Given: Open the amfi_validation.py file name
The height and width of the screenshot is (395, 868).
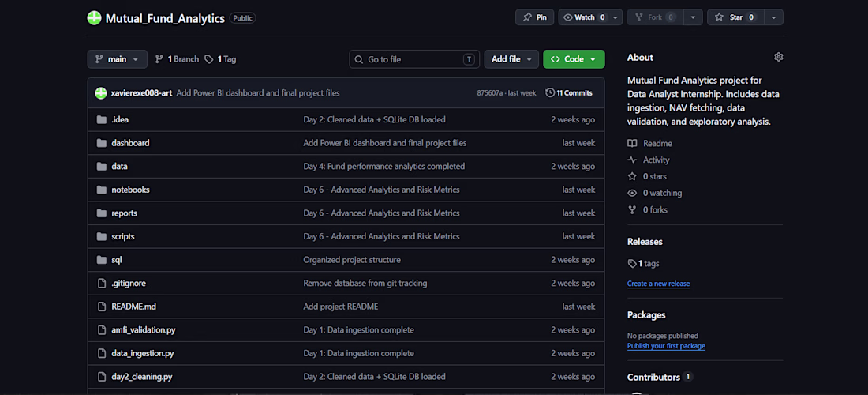Looking at the screenshot, I should point(144,330).
